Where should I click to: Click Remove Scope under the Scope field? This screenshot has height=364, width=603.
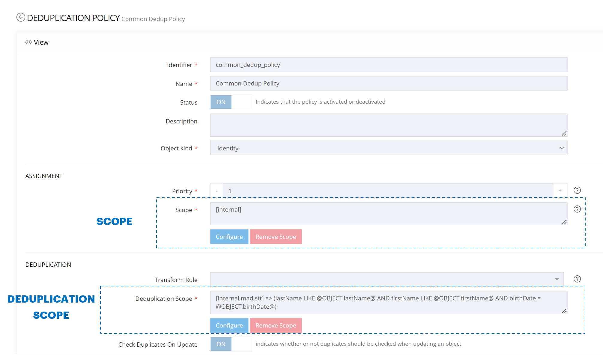click(x=276, y=237)
